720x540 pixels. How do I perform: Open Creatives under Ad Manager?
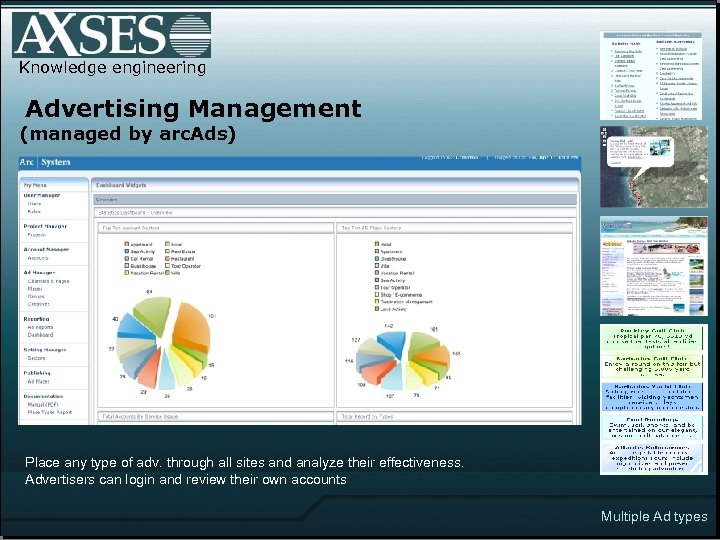pos(38,304)
